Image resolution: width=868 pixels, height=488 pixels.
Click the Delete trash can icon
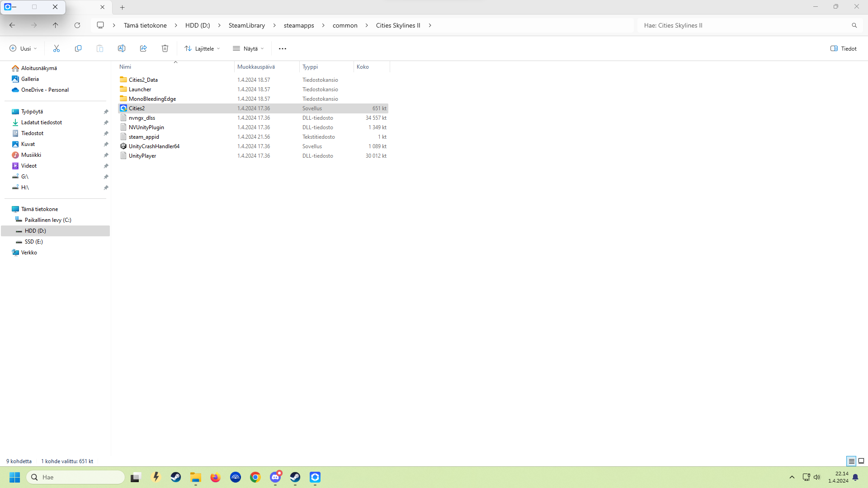(165, 48)
